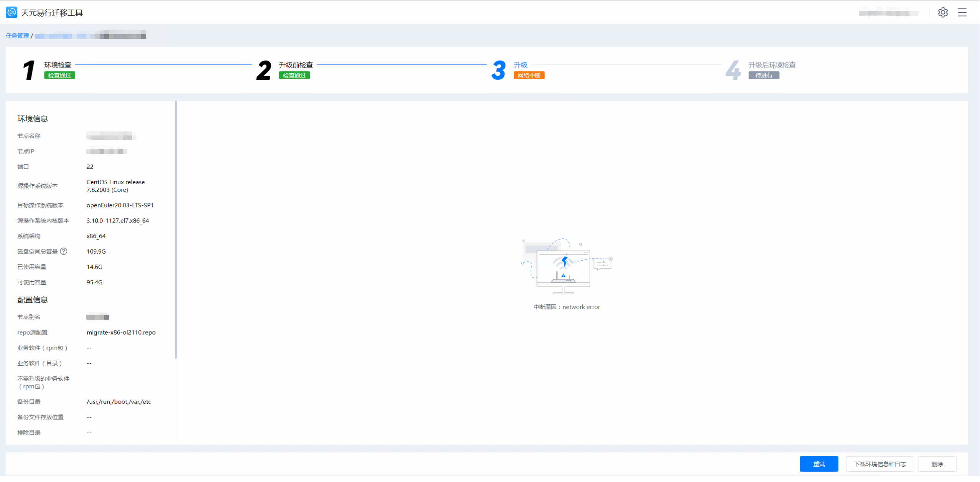Open settings via the gear icon
The width and height of the screenshot is (980, 482).
click(943, 13)
